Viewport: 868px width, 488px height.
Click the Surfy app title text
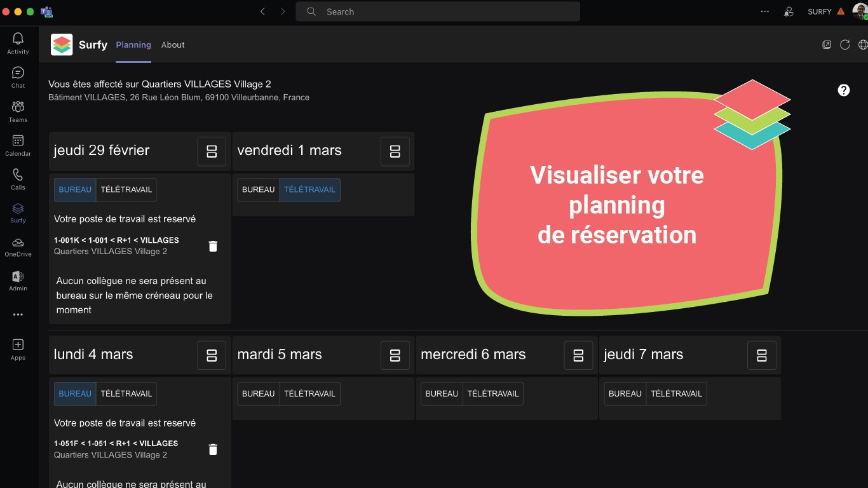tap(93, 45)
